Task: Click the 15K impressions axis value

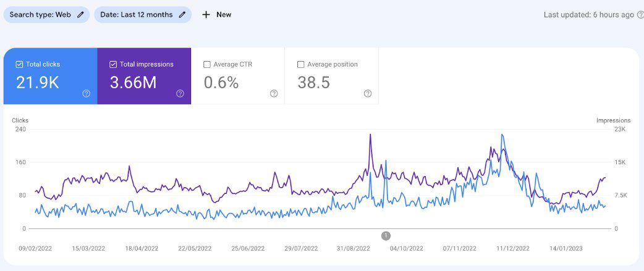Action: (x=620, y=162)
